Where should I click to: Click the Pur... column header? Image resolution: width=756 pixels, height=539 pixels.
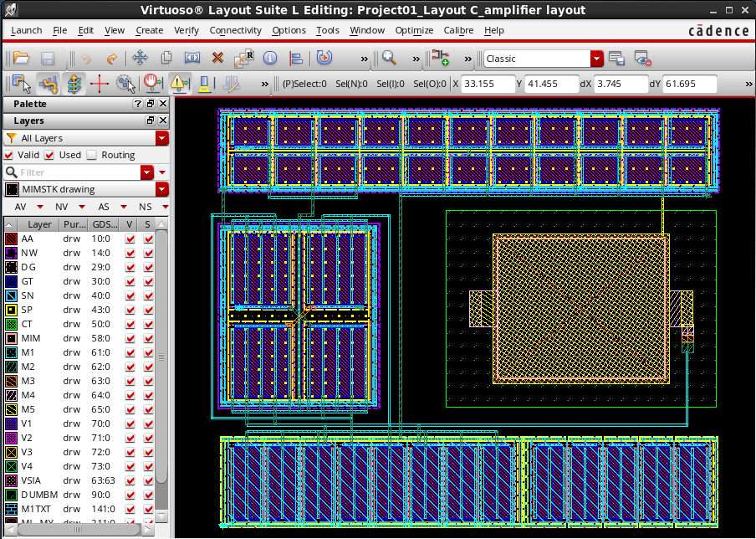click(x=74, y=224)
